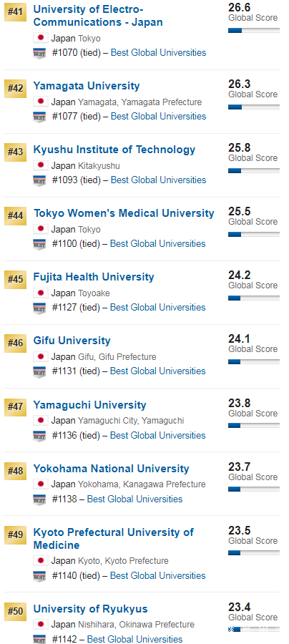Image resolution: width=289 pixels, height=644 pixels.
Task: Open University of Electro-Communications - Japan link
Action: tap(98, 16)
